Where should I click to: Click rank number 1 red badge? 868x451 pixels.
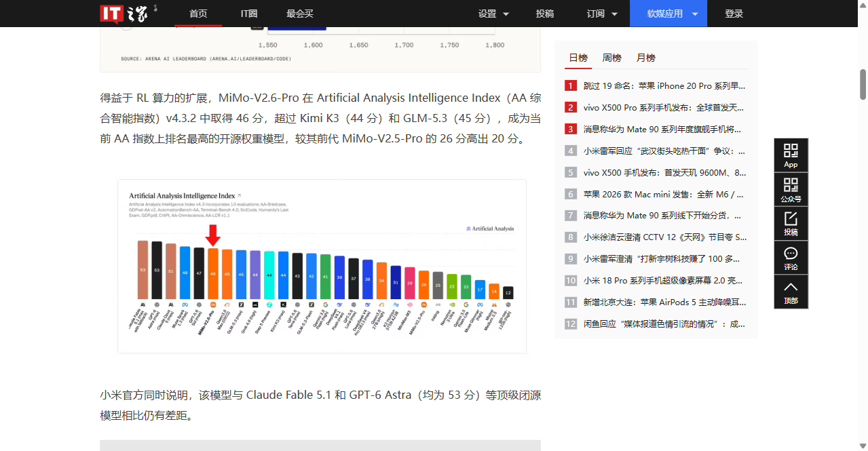pos(571,85)
